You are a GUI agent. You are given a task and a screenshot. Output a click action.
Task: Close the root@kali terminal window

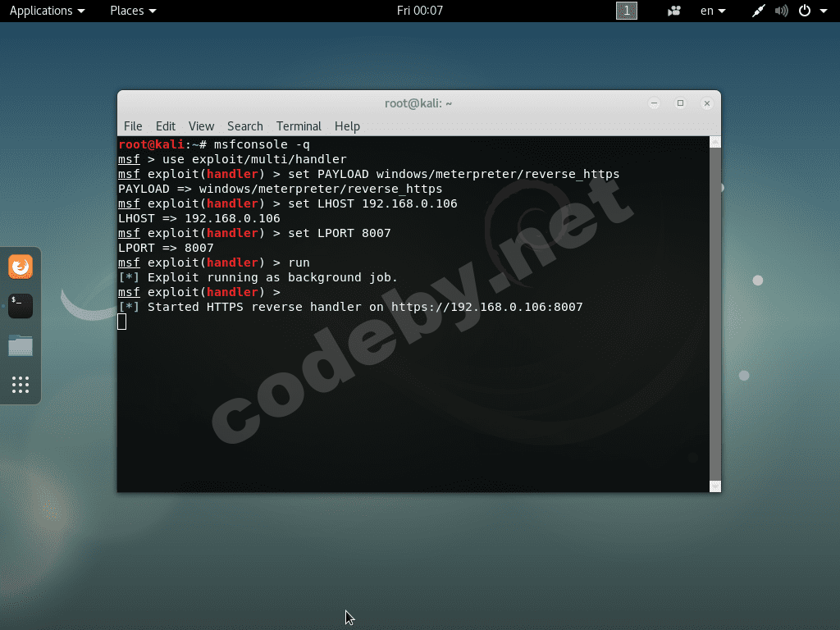click(x=706, y=103)
